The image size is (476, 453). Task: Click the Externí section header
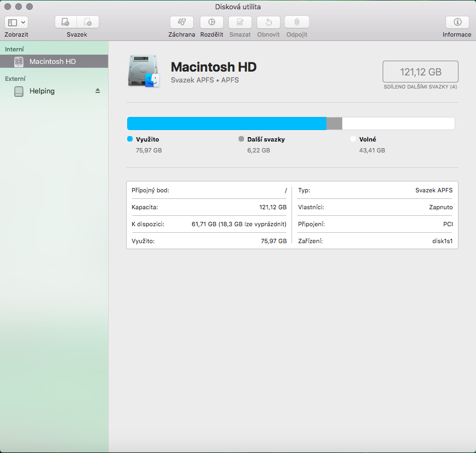[x=15, y=79]
